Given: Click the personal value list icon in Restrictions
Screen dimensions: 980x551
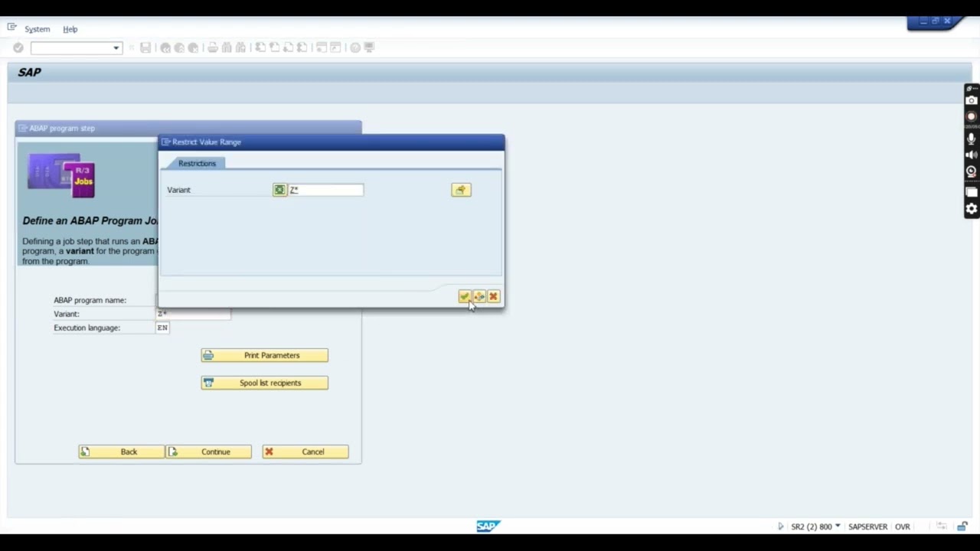Looking at the screenshot, I should pos(461,190).
